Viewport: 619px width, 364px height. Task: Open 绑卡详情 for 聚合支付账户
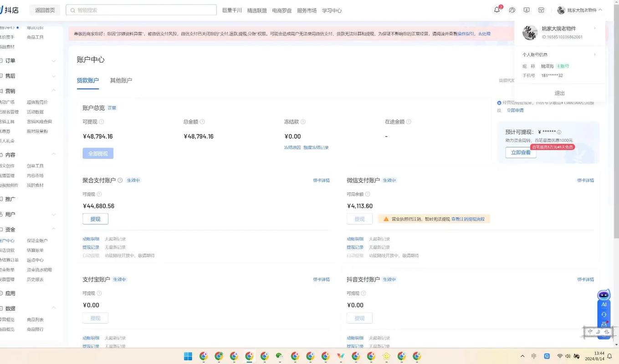click(x=322, y=180)
